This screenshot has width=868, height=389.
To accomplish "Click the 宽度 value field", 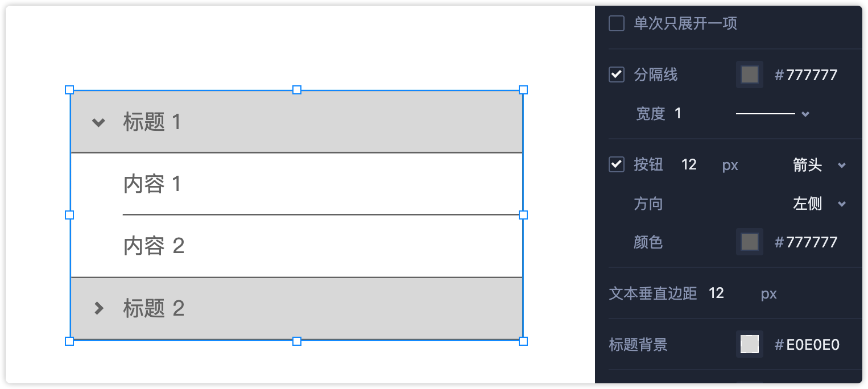I will [x=678, y=114].
